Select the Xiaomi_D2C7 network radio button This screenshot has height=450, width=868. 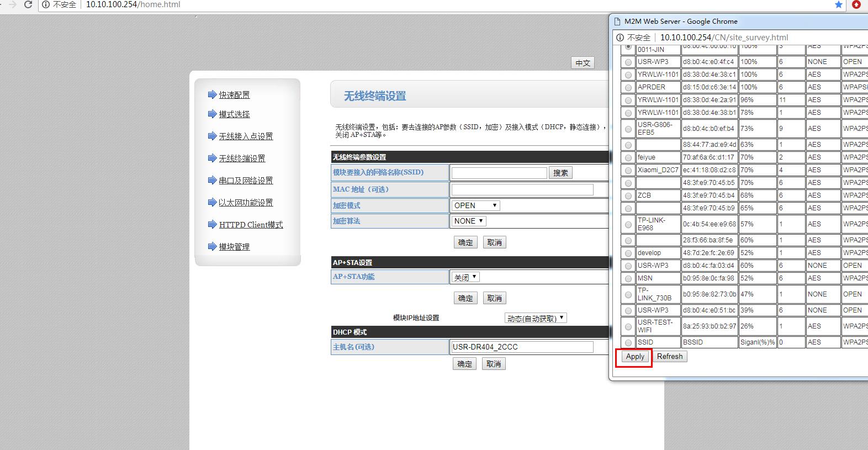628,170
